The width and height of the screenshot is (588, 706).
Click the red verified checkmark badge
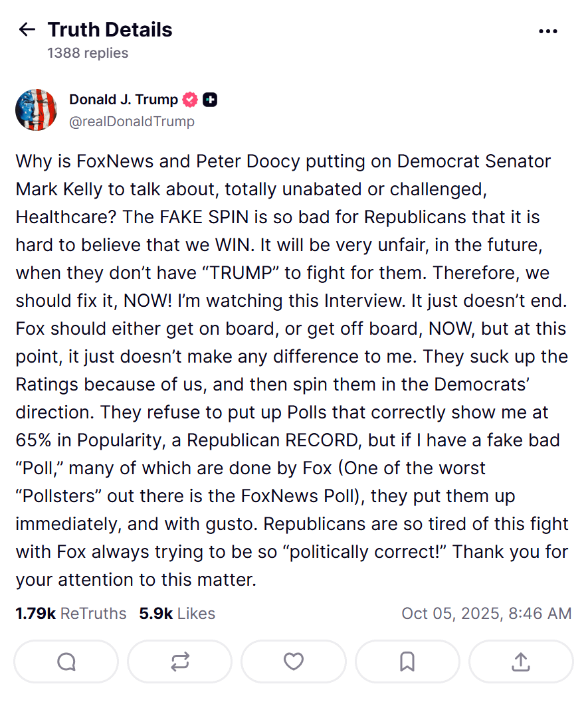(x=190, y=100)
